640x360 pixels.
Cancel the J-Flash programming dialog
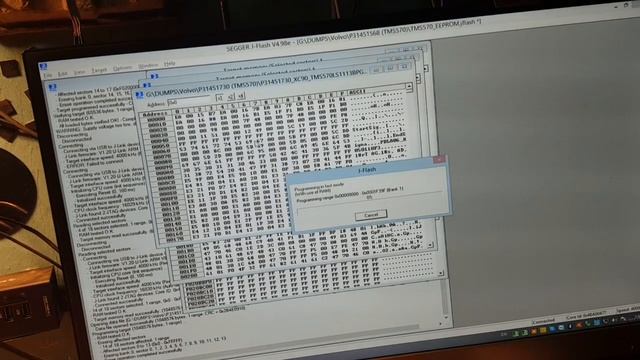click(x=371, y=215)
